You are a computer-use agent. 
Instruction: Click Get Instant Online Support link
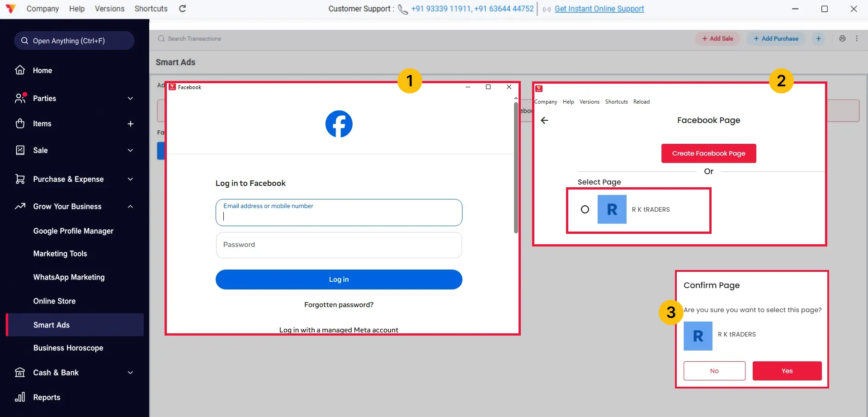(x=599, y=9)
